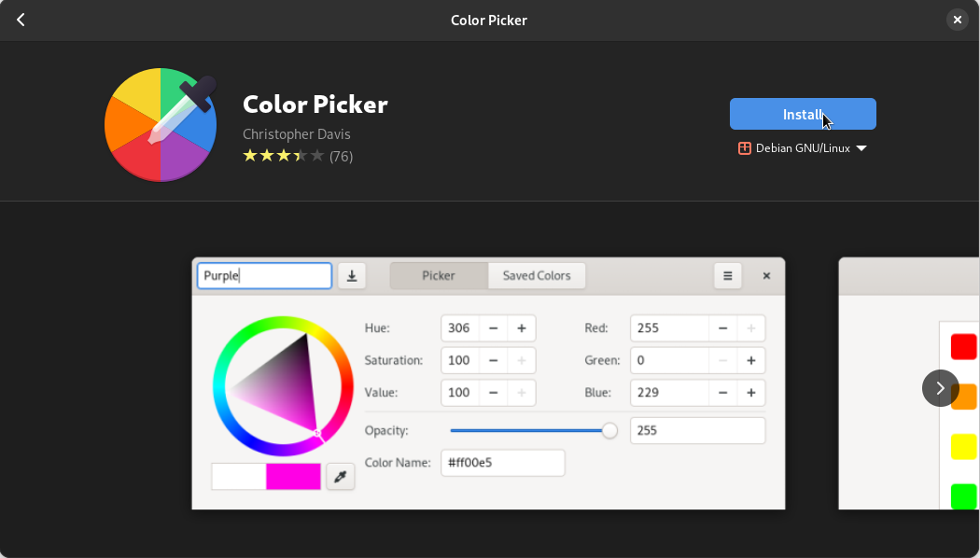The height and width of the screenshot is (558, 980).
Task: Increase the Blue value with plus button
Action: (751, 393)
